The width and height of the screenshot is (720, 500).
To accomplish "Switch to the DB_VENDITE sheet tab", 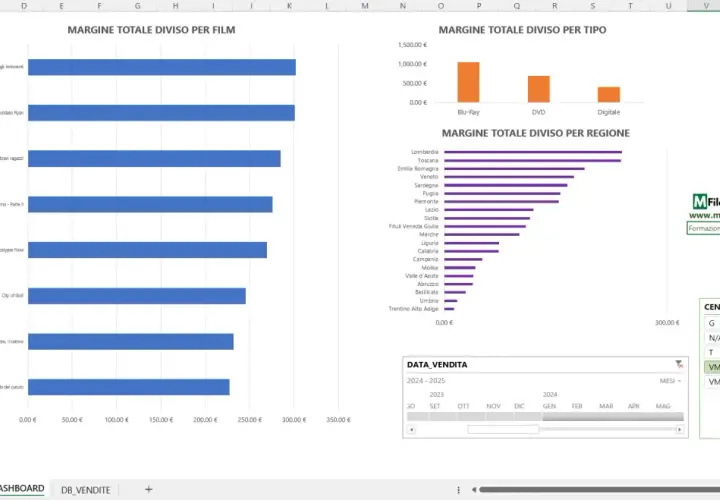I will pyautogui.click(x=86, y=490).
